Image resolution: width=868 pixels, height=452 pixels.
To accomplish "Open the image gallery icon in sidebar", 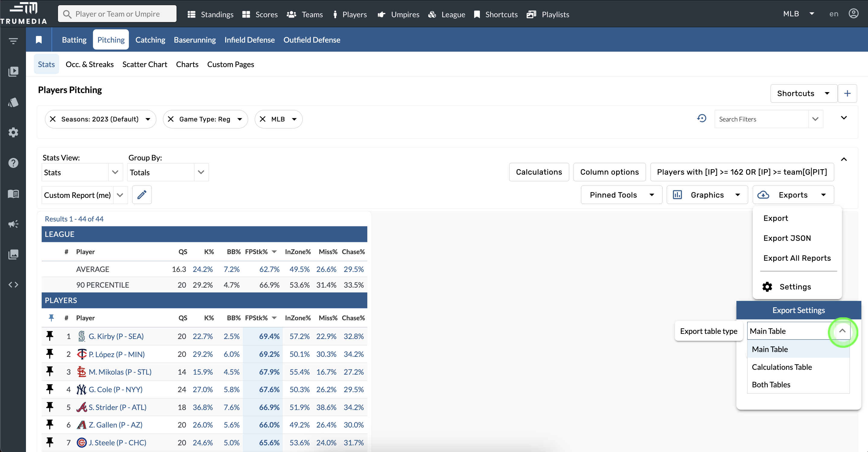I will point(14,255).
